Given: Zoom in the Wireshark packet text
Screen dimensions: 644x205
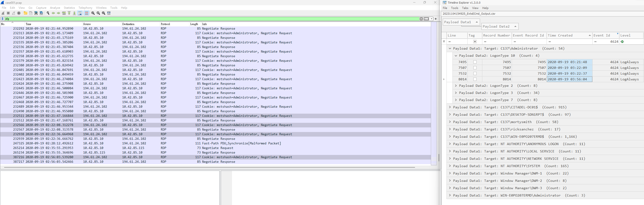Looking at the screenshot, I should tap(93, 13).
